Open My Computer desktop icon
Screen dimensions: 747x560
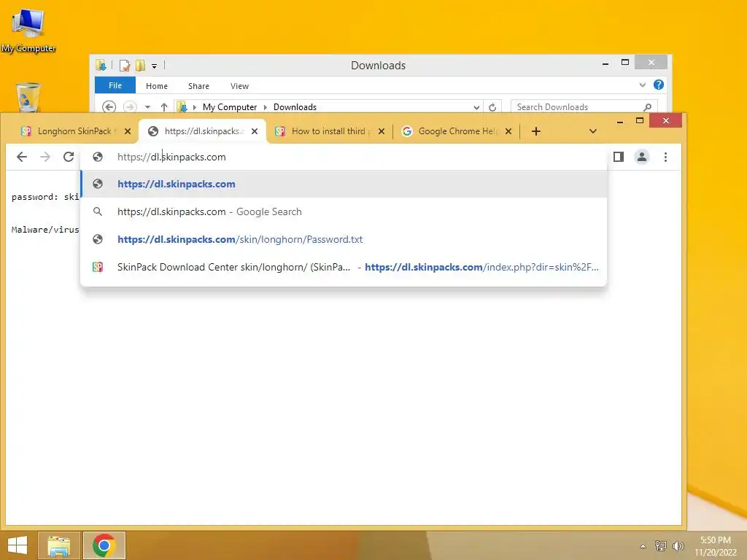28,30
